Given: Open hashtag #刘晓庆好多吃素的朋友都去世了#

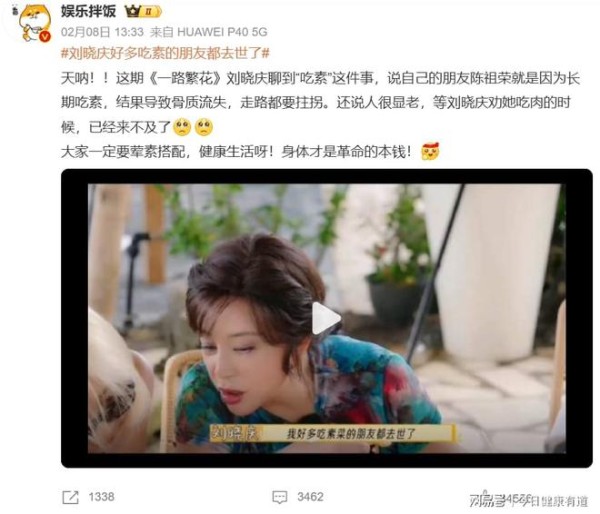Looking at the screenshot, I should (x=165, y=53).
